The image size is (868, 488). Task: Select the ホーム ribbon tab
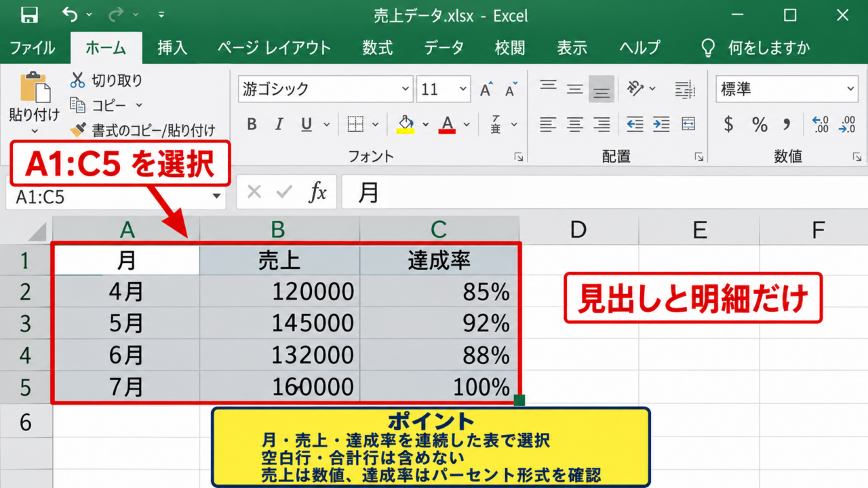pyautogui.click(x=106, y=47)
